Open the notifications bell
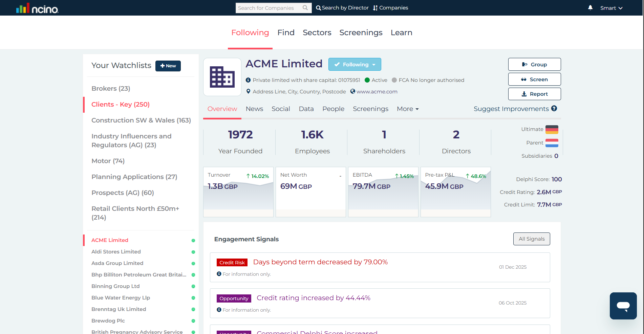The image size is (644, 334). 590,8
